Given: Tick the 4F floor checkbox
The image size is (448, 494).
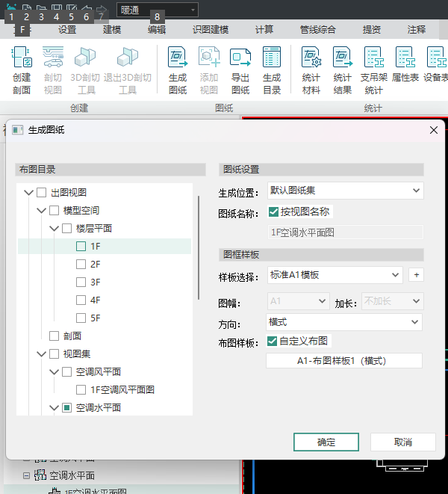Looking at the screenshot, I should [x=81, y=300].
